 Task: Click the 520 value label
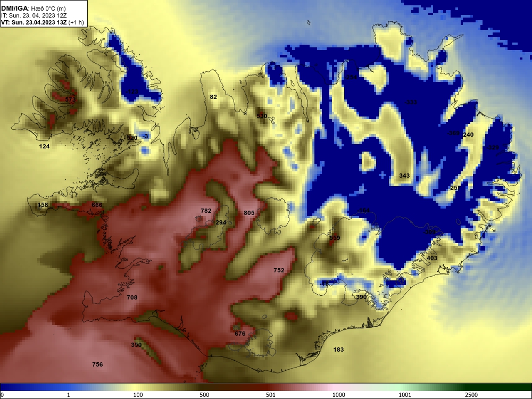(132, 138)
